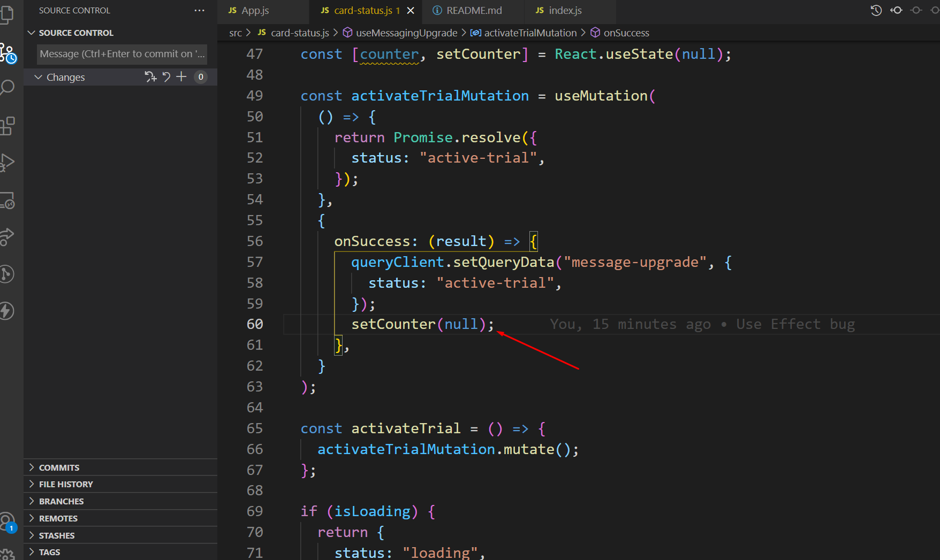The width and height of the screenshot is (940, 560).
Task: Open More Actions in the Source Control header
Action: (199, 10)
